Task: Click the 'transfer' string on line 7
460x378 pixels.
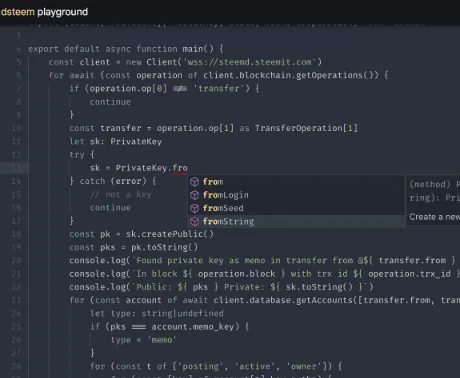Action: pos(219,88)
